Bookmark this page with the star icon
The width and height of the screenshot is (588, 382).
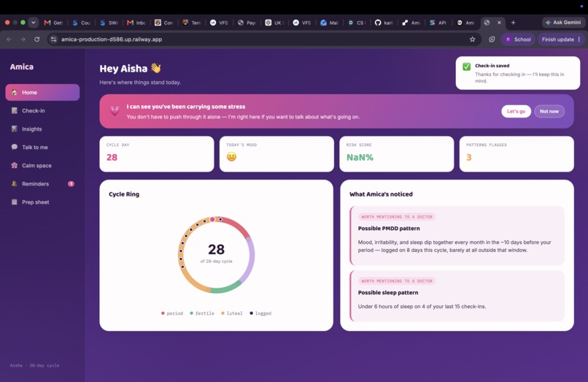[473, 39]
